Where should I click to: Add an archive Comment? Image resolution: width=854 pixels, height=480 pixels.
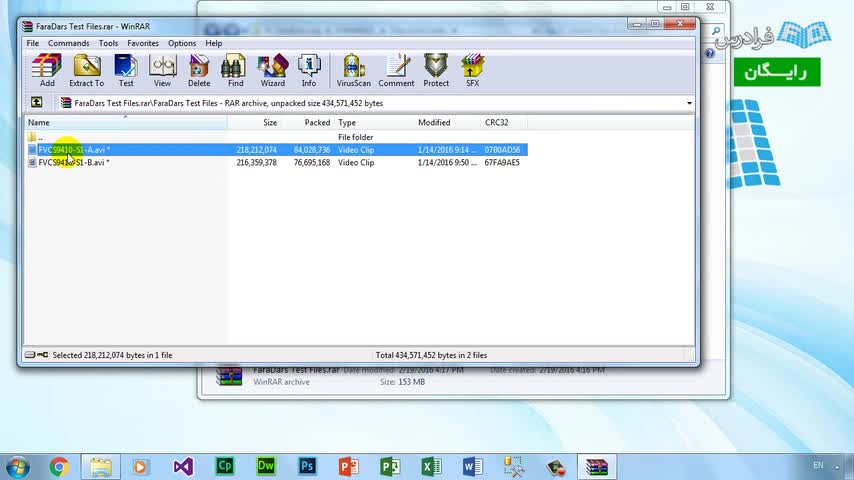396,70
